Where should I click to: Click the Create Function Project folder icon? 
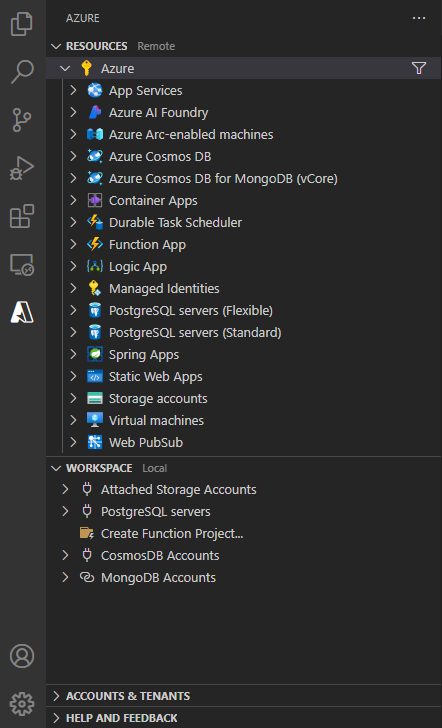pos(87,533)
